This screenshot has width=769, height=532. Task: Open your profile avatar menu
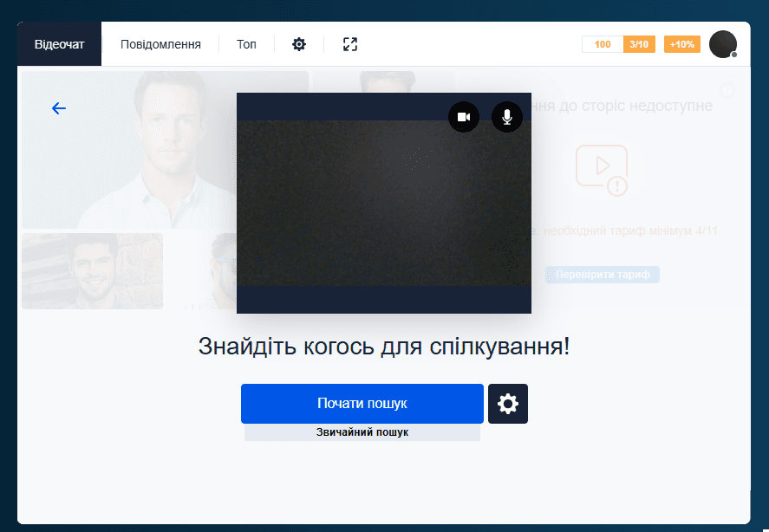coord(723,43)
